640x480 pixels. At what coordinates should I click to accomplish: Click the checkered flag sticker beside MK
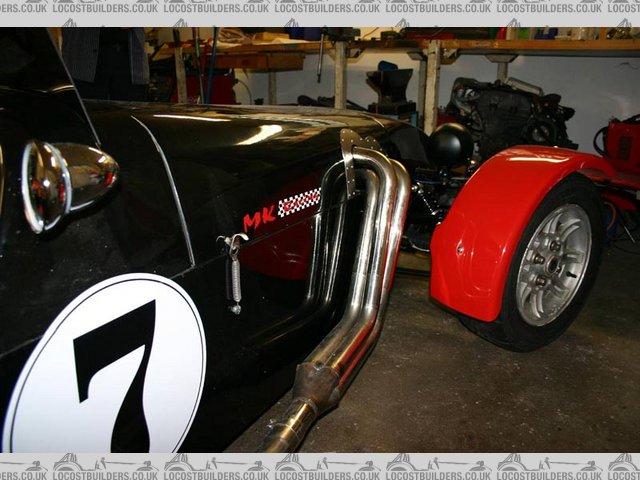[299, 202]
